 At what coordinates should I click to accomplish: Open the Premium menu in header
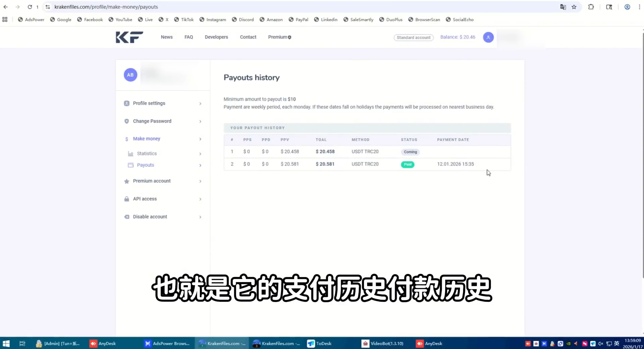click(x=280, y=37)
